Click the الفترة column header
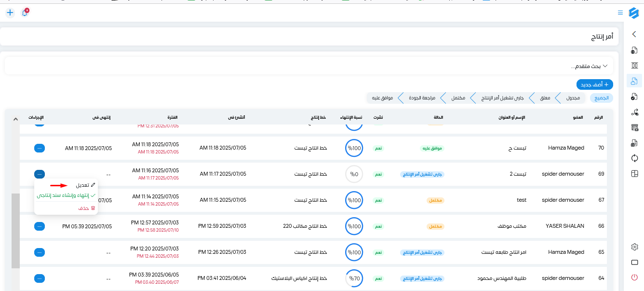 coord(173,118)
